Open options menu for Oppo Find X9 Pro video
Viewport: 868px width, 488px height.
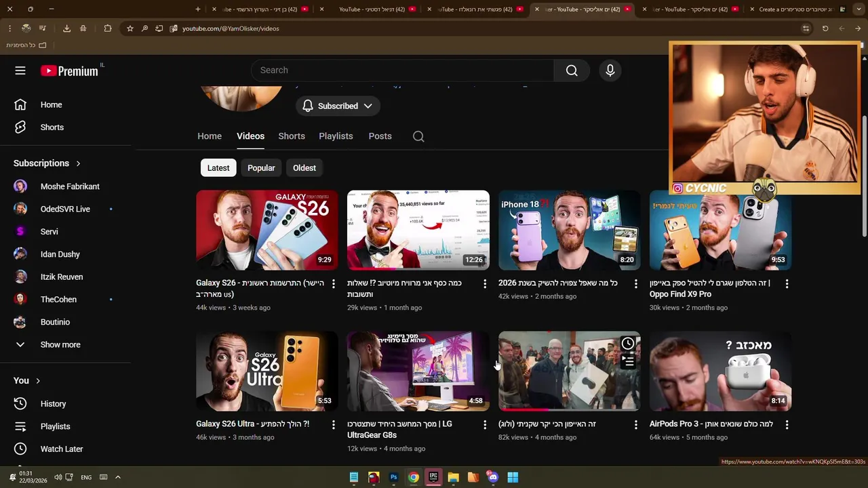point(787,284)
